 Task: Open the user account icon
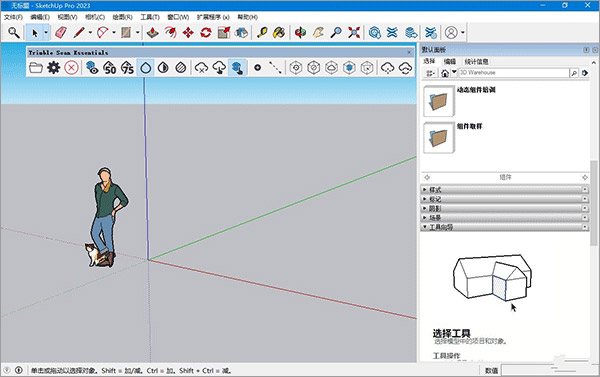(x=451, y=33)
